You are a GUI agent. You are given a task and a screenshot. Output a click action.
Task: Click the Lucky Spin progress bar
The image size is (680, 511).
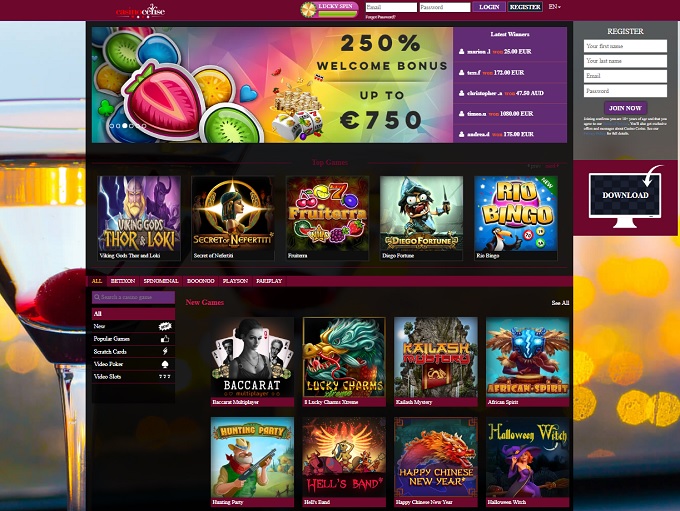[337, 14]
